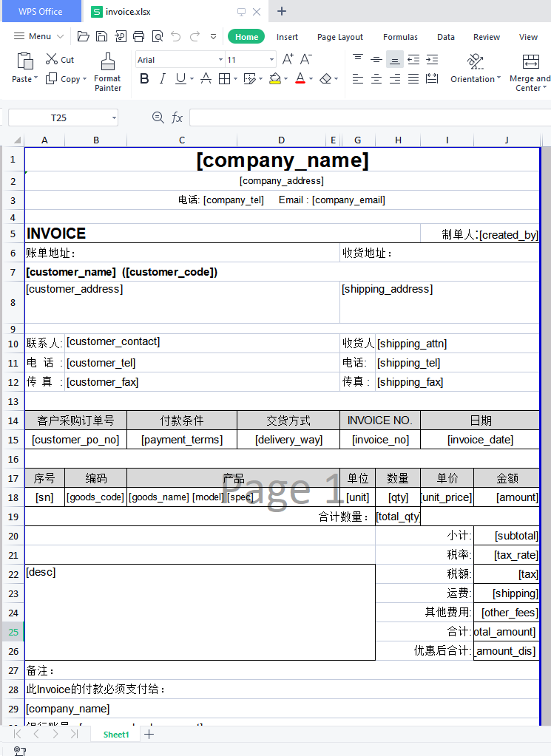
Task: Add a new sheet with the plus icon
Action: point(149,734)
